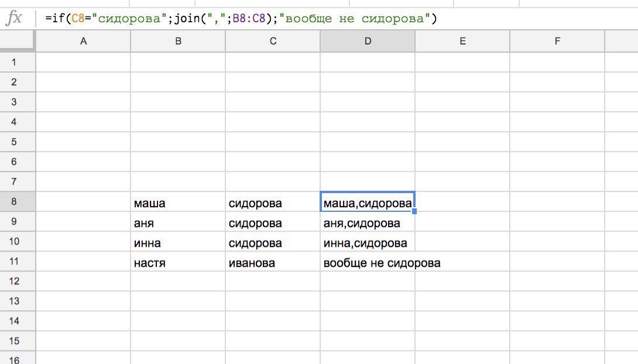
Task: Click the fx function icon
Action: [x=13, y=18]
